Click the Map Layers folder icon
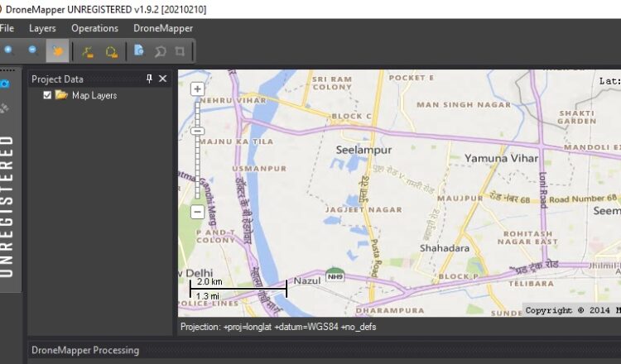This screenshot has height=364, width=621. pyautogui.click(x=61, y=95)
